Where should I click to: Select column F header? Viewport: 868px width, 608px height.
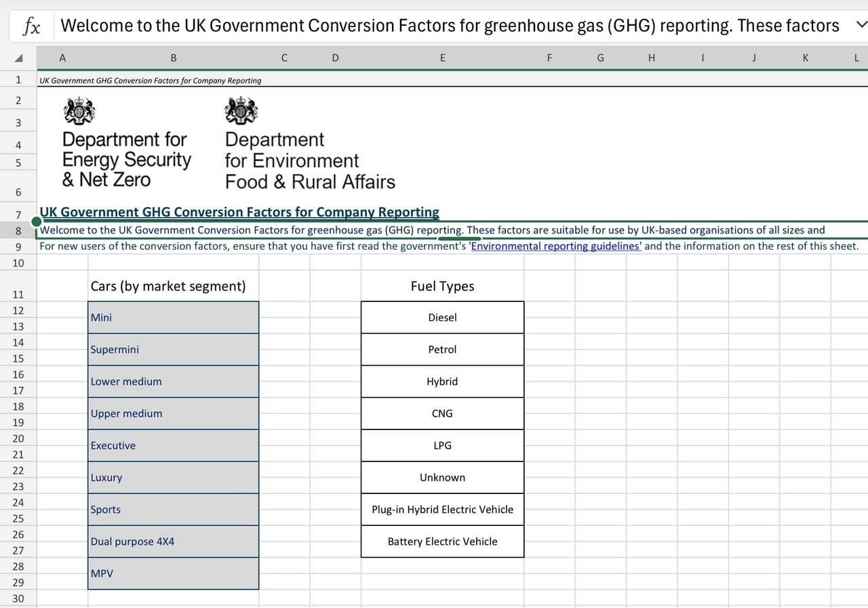tap(549, 58)
